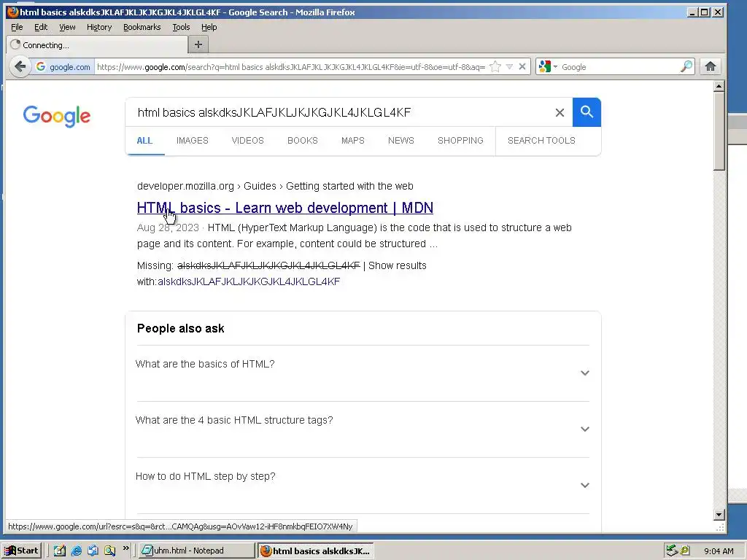Click scrollbar up arrow

pyautogui.click(x=719, y=86)
